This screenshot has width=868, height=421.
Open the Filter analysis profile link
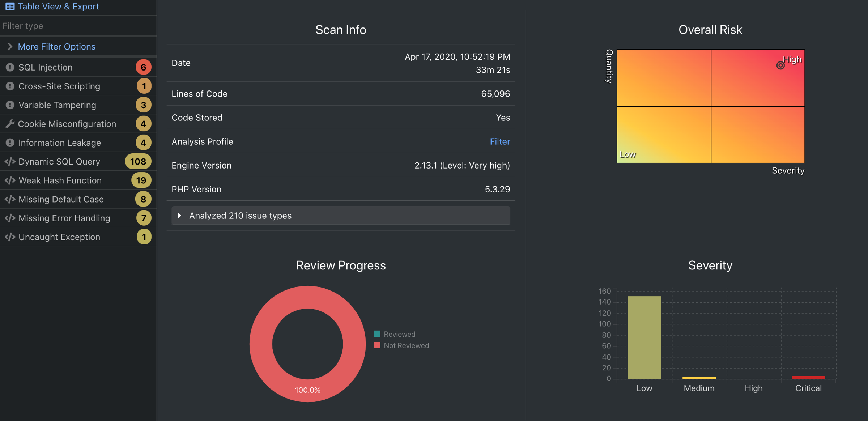tap(499, 141)
